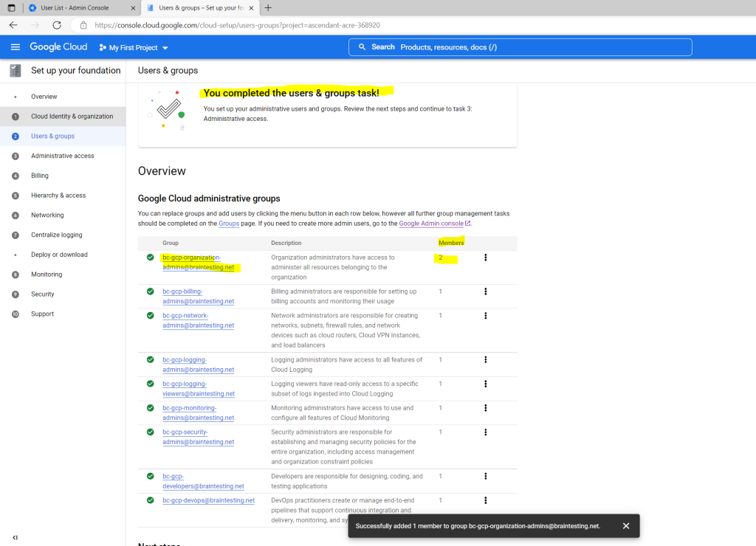
Task: Click the search magnifier icon
Action: point(362,47)
